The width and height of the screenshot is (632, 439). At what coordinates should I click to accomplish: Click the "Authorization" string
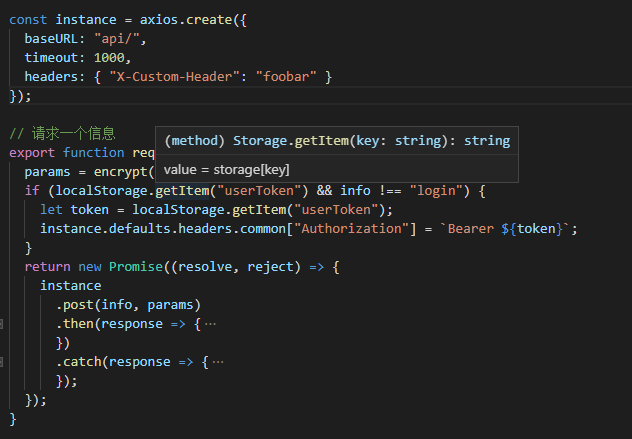point(351,229)
